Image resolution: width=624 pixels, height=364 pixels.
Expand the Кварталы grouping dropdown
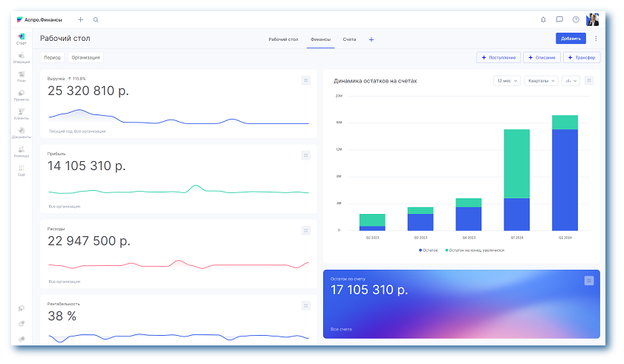pos(542,80)
